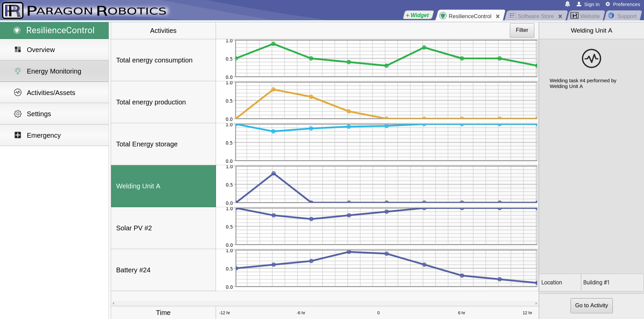Click the Paragon Robotics logo icon
This screenshot has height=319, width=644.
click(13, 10)
